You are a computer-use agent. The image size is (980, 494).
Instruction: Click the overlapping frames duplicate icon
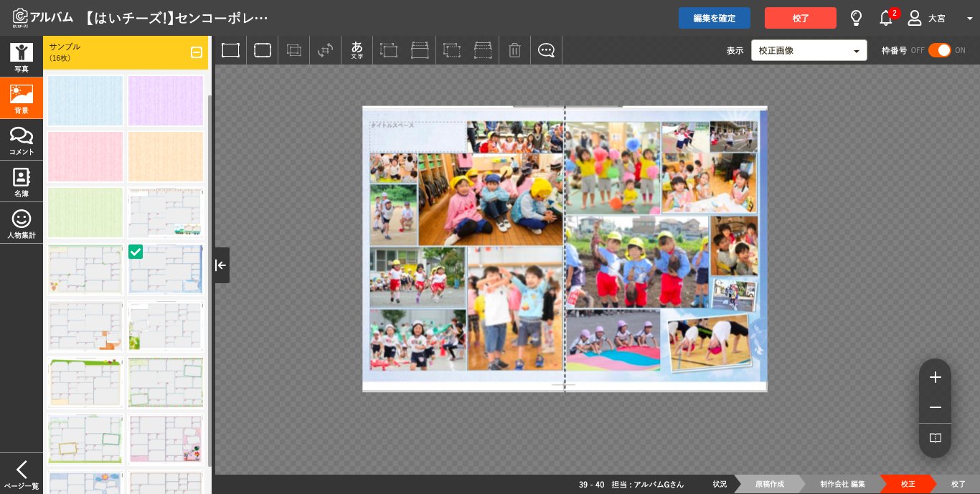click(294, 50)
